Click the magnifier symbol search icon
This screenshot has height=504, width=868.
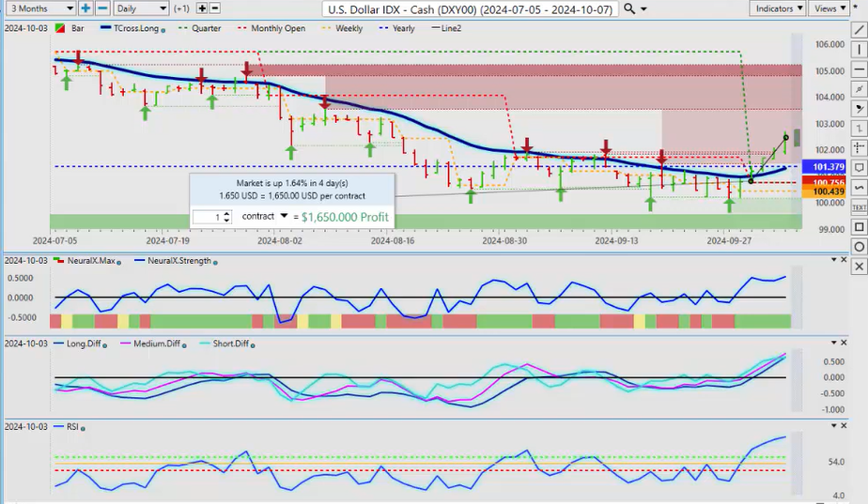pyautogui.click(x=629, y=8)
